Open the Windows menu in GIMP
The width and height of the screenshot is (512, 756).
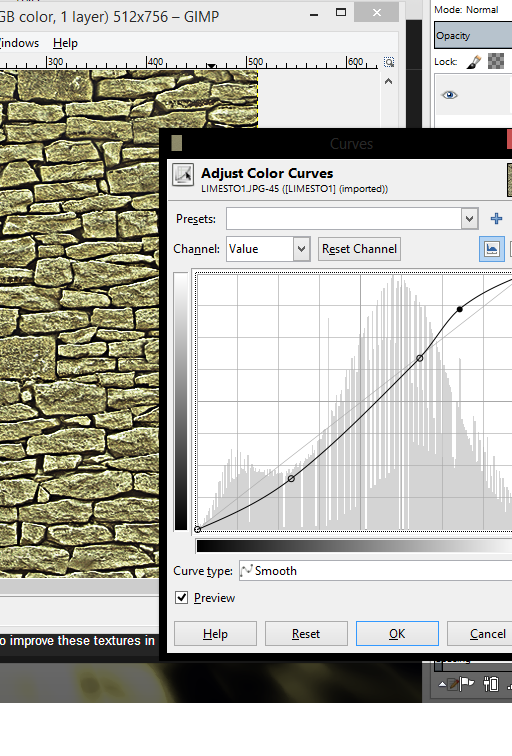[x=18, y=43]
